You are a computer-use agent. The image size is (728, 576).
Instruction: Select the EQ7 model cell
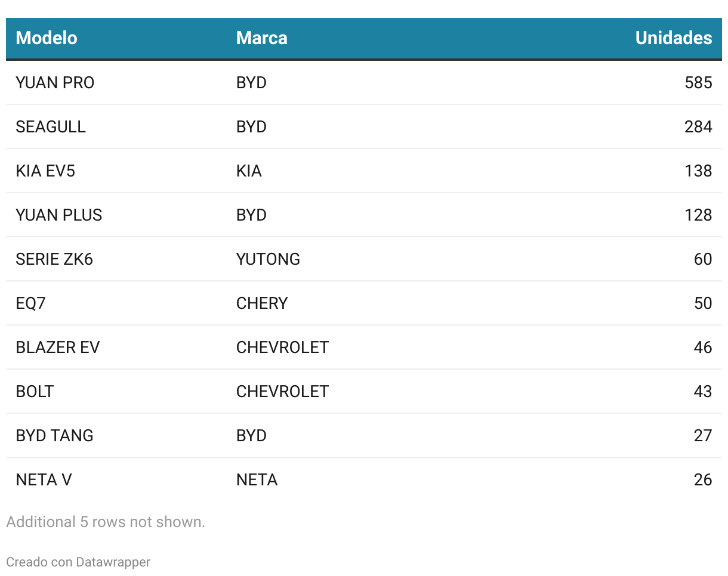[x=31, y=304]
